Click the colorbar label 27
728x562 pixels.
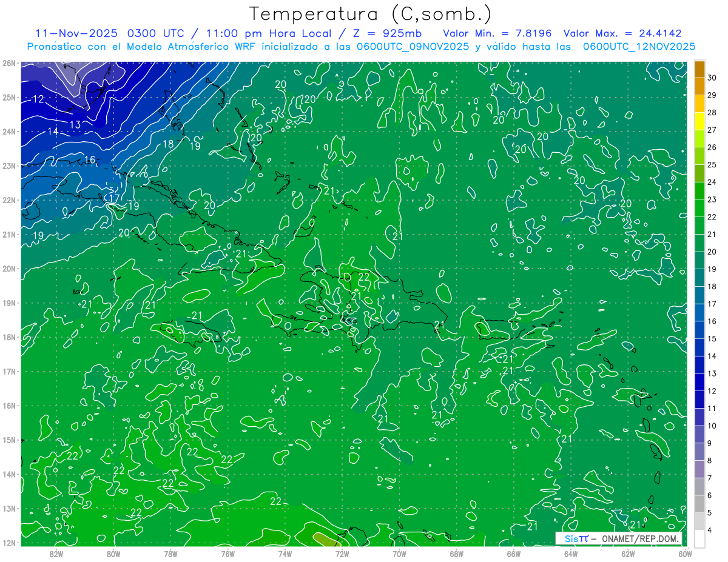pos(712,130)
